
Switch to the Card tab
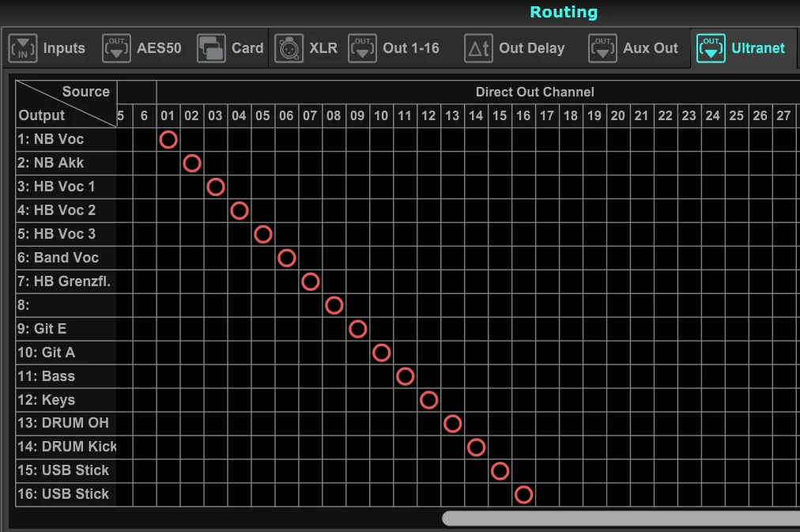(x=247, y=48)
